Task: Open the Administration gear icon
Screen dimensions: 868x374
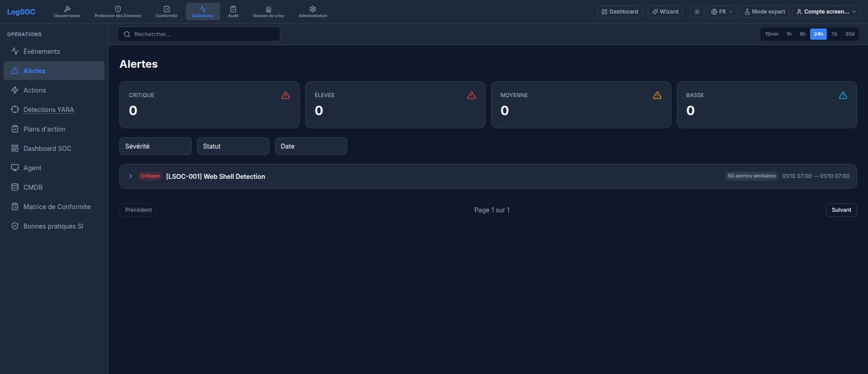Action: pyautogui.click(x=313, y=9)
